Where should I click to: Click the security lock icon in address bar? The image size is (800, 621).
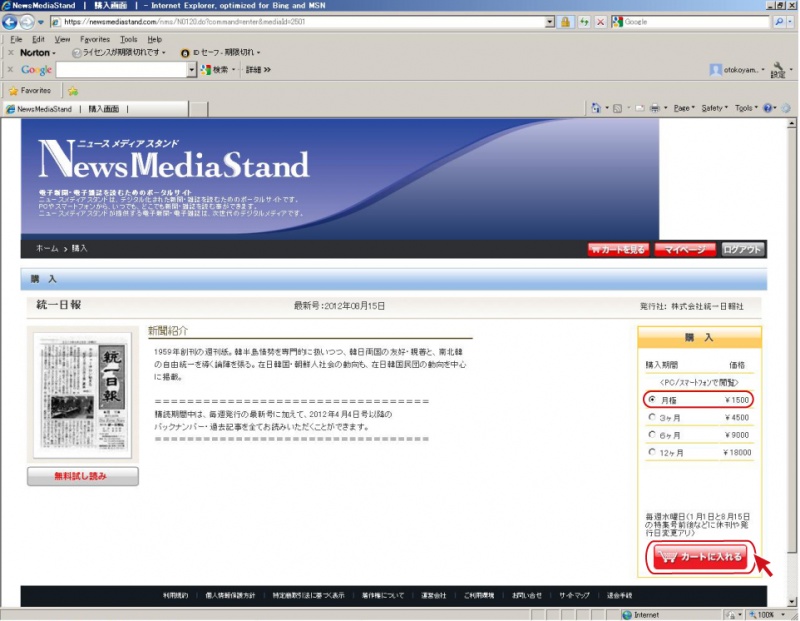pos(565,22)
